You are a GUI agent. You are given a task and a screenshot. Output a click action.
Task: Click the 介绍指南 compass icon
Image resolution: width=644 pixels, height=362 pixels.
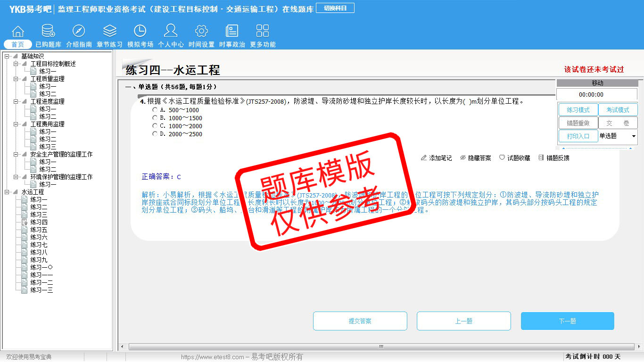pyautogui.click(x=79, y=31)
